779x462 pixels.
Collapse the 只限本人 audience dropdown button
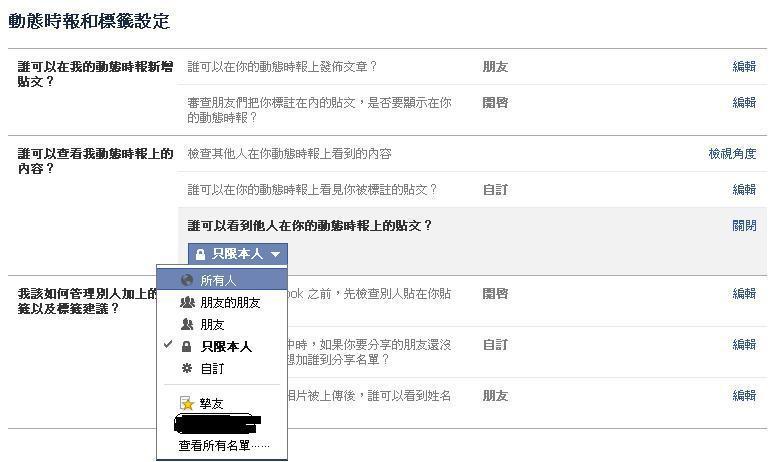(238, 254)
